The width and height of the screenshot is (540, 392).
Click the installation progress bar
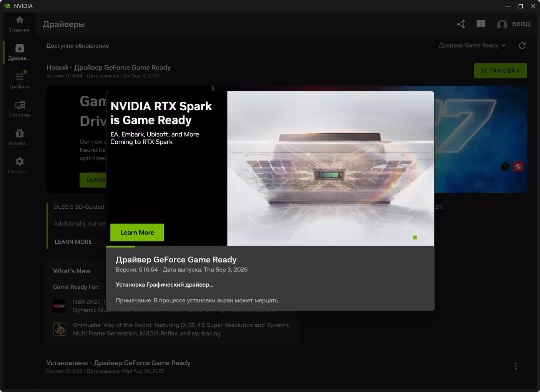point(270,246)
